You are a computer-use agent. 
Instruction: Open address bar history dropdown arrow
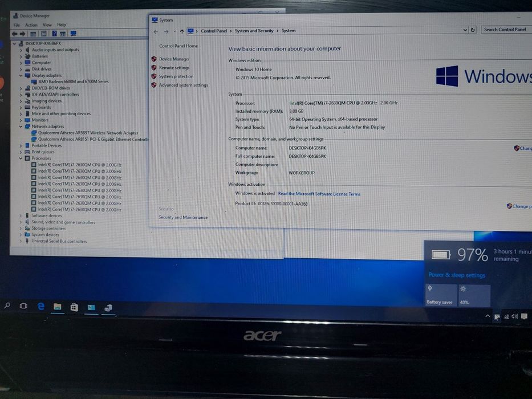pyautogui.click(x=465, y=30)
